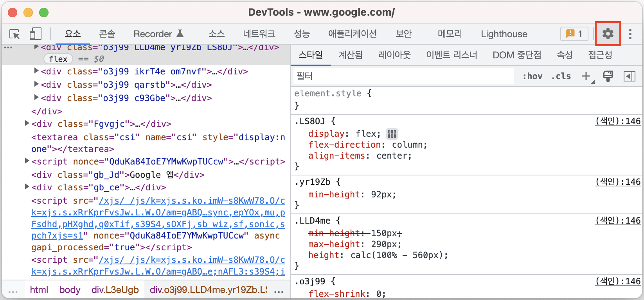Open source link for .yr19Zb rule
Viewport: 644px width, 300px height.
(618, 182)
